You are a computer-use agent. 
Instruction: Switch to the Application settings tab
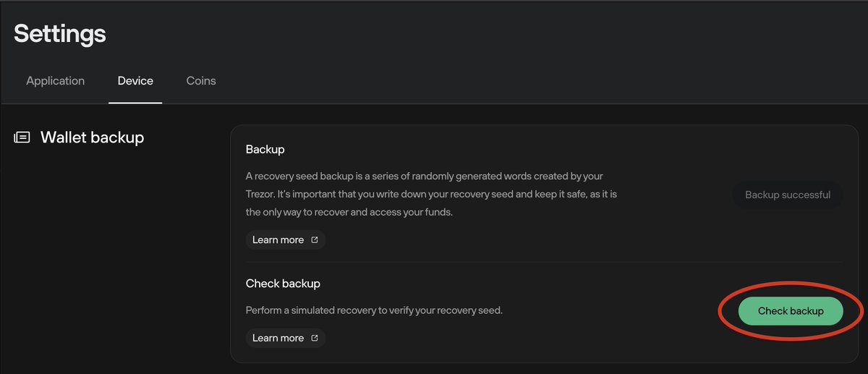[56, 81]
